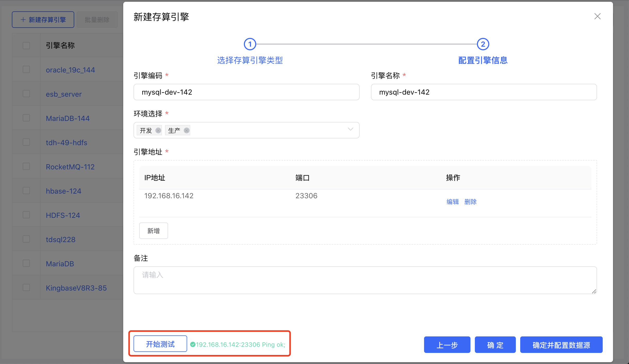This screenshot has height=364, width=629.
Task: Dismiss the dialog using the X icon
Action: [x=597, y=16]
